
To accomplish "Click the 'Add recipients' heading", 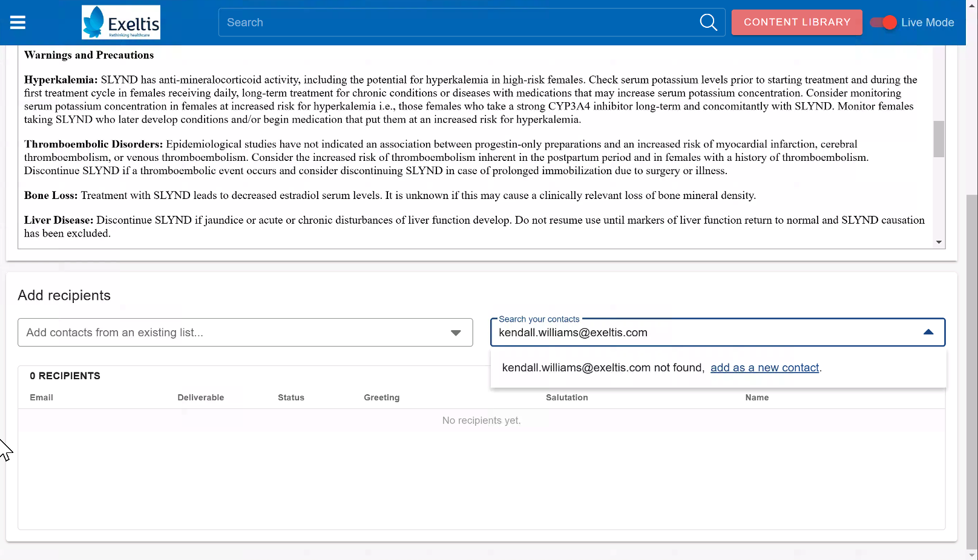I will tap(64, 295).
